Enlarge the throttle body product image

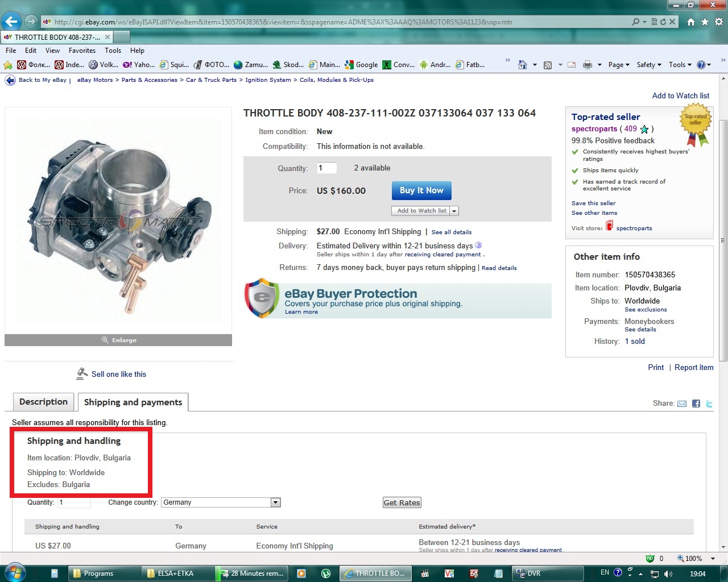pyautogui.click(x=118, y=340)
